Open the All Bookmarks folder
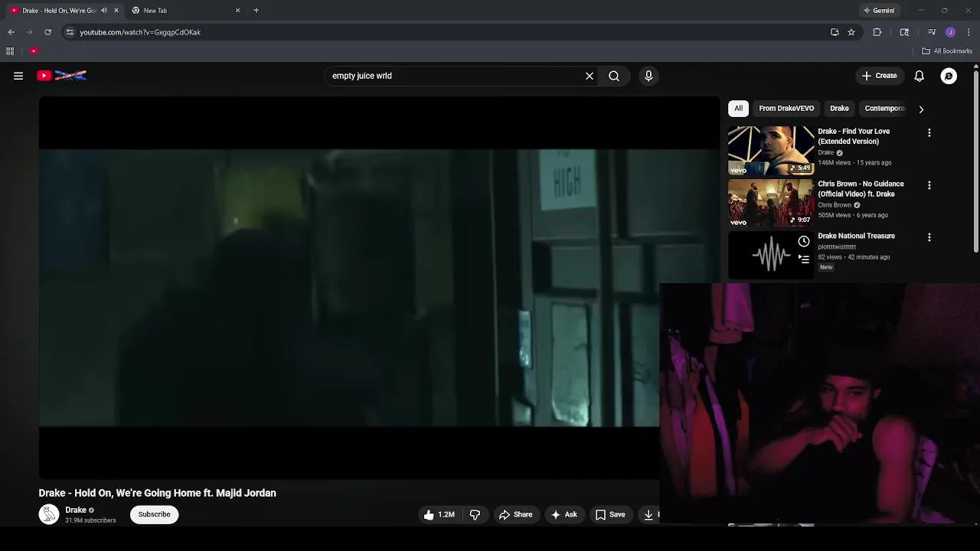 click(x=947, y=51)
